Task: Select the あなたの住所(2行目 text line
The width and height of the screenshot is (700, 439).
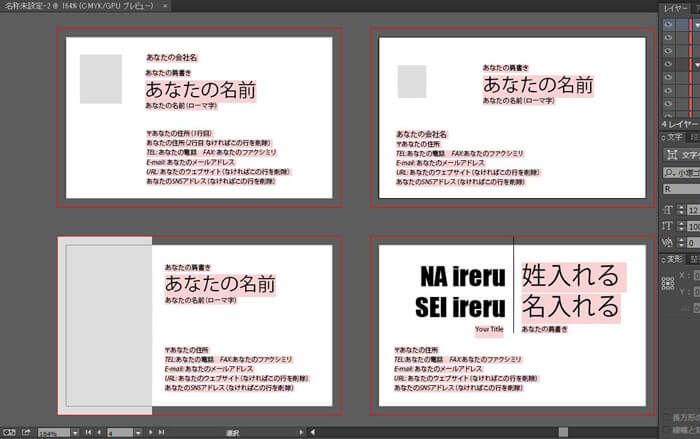Action: click(x=208, y=143)
